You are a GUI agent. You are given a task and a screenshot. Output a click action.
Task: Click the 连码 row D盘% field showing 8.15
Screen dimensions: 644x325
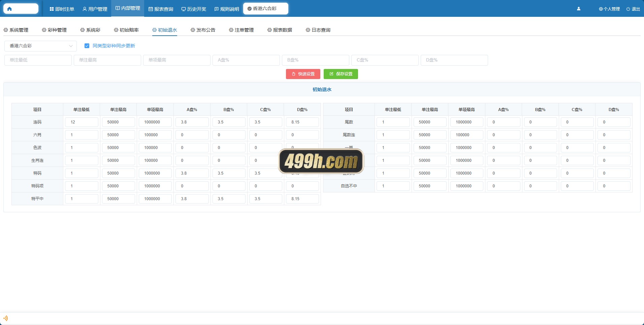point(302,122)
